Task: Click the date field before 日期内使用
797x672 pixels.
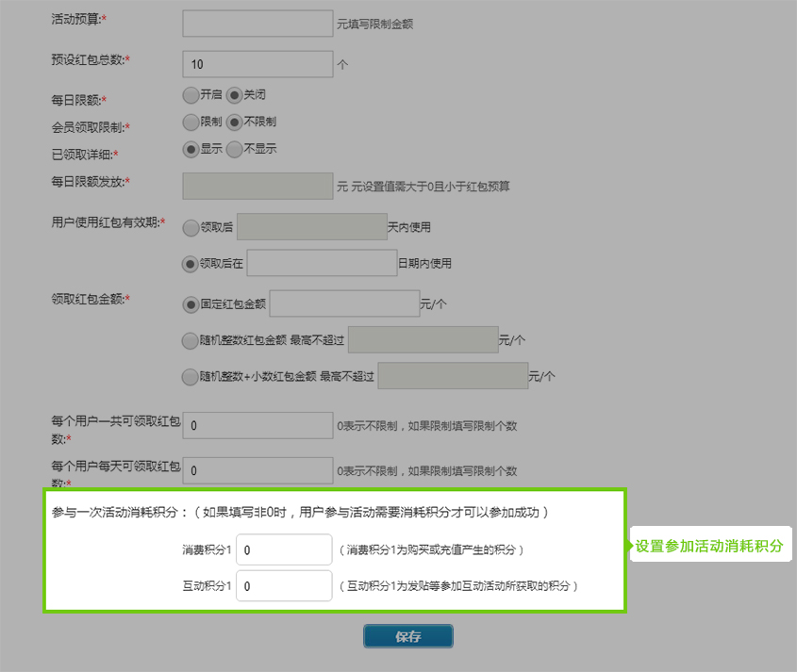Action: (323, 263)
